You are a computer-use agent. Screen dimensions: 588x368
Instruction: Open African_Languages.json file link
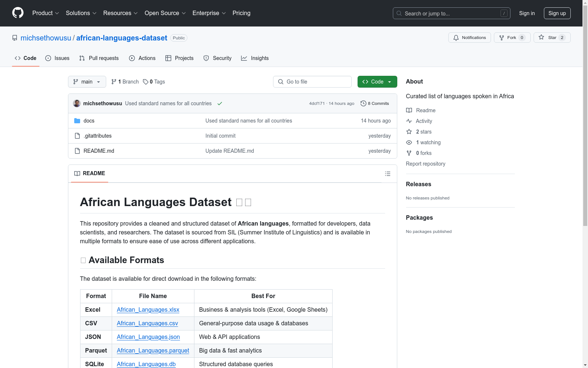coord(148,337)
